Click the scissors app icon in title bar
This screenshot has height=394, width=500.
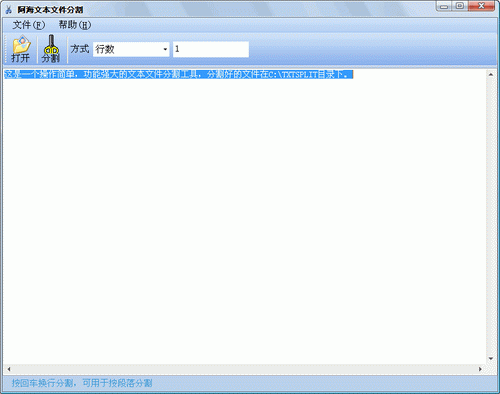(x=8, y=10)
